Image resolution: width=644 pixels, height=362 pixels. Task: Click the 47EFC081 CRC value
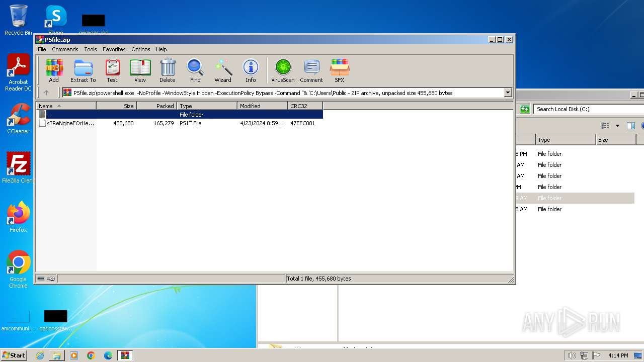[302, 123]
